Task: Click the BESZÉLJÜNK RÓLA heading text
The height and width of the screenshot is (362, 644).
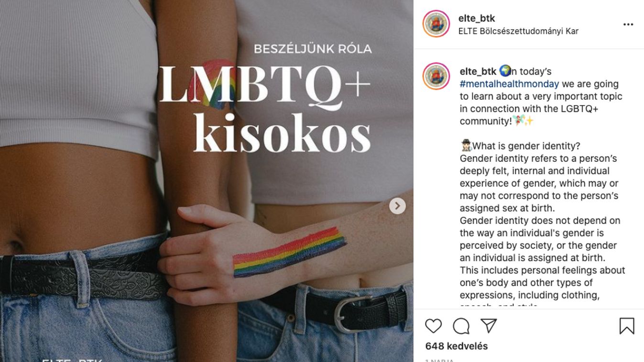Action: 312,49
